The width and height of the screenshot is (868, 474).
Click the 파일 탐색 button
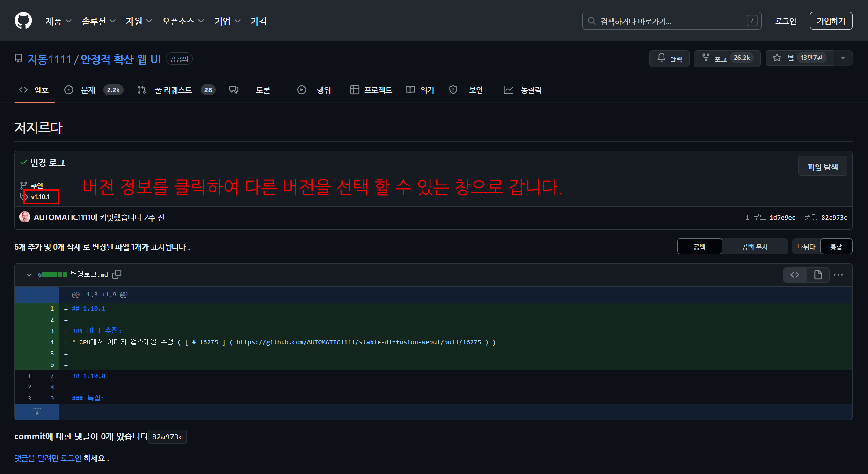click(x=823, y=166)
